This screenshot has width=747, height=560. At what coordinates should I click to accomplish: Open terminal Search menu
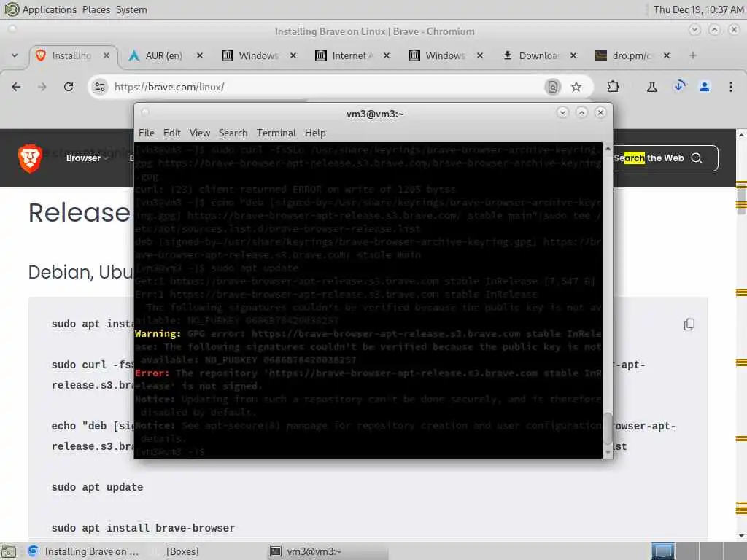233,133
